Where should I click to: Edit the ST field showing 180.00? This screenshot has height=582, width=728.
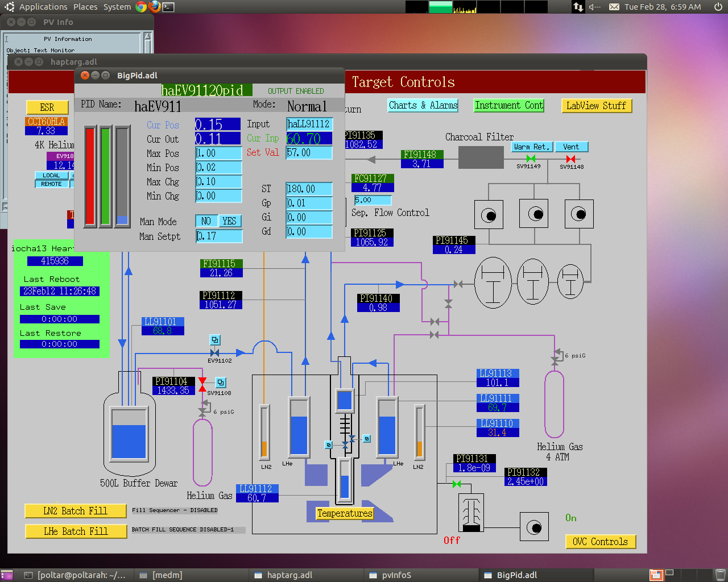(x=309, y=189)
